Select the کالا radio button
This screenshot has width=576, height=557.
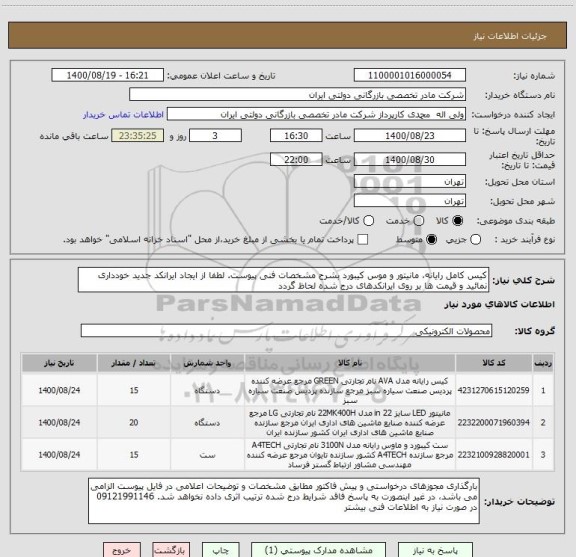[x=458, y=221]
